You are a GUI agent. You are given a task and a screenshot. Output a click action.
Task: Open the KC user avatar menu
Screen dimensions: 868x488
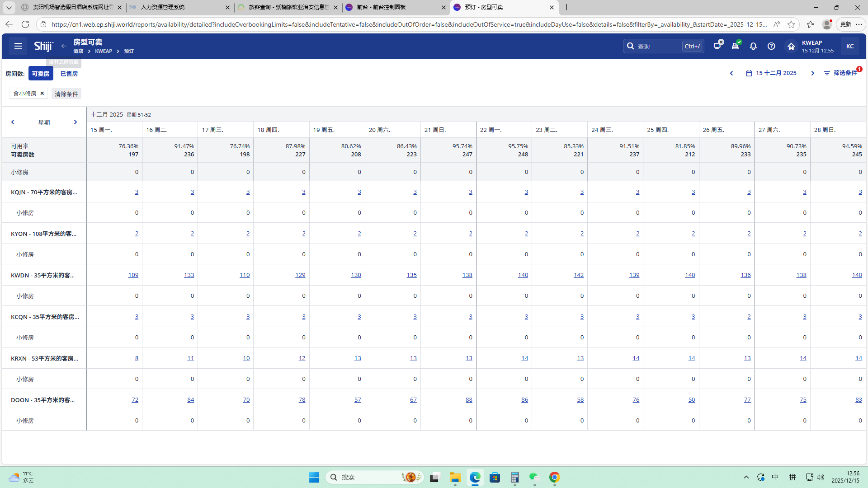click(850, 46)
